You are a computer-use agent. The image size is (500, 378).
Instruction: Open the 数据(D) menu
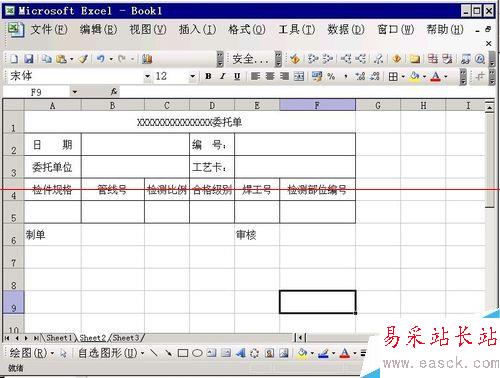[x=346, y=30]
